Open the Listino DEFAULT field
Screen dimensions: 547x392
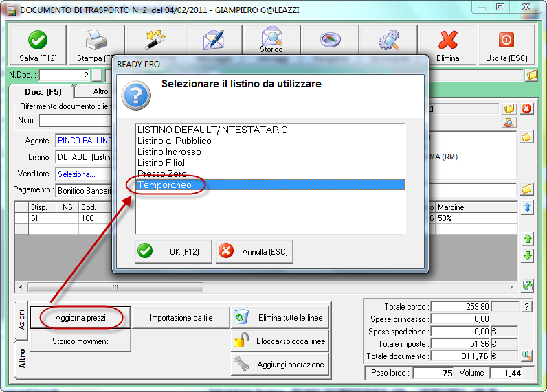tap(84, 157)
